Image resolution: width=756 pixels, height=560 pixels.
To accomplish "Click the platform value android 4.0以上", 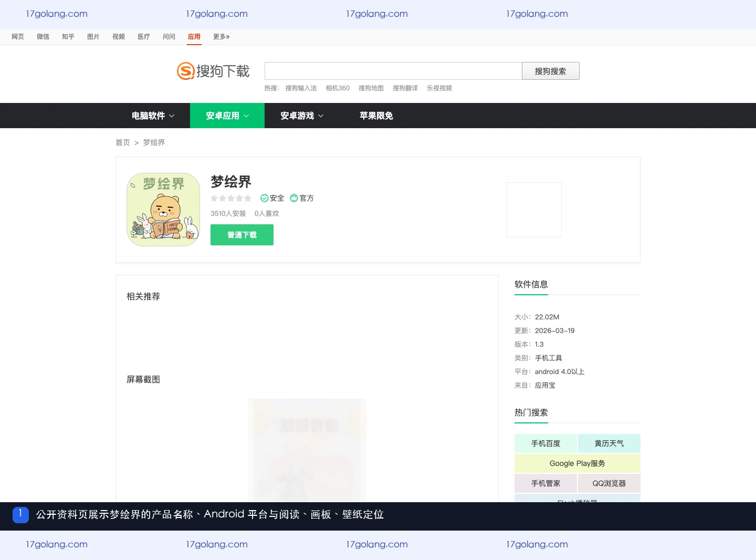I will [x=560, y=371].
